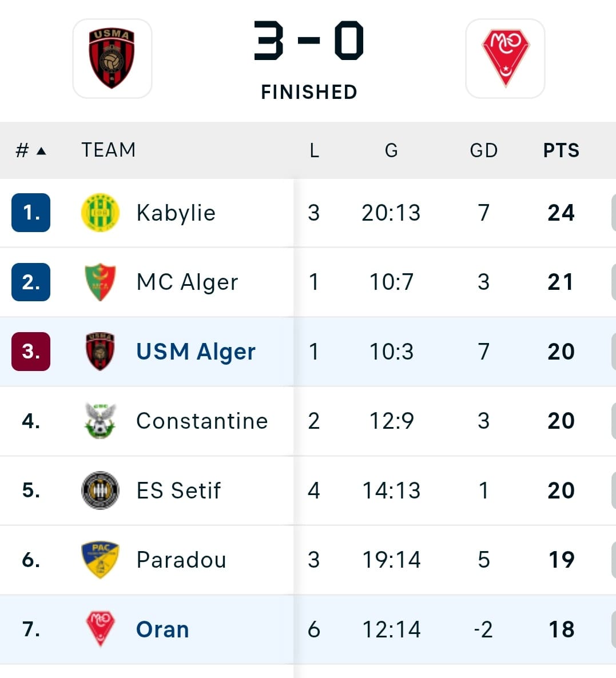
Task: Click the Oran logo in row seven
Action: [x=100, y=629]
